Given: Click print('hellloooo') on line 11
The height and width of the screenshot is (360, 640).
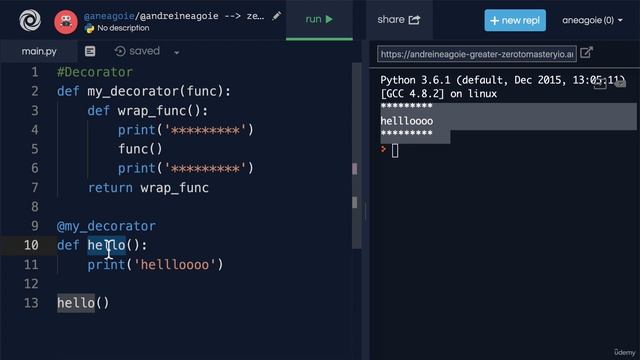Looking at the screenshot, I should 156,265.
